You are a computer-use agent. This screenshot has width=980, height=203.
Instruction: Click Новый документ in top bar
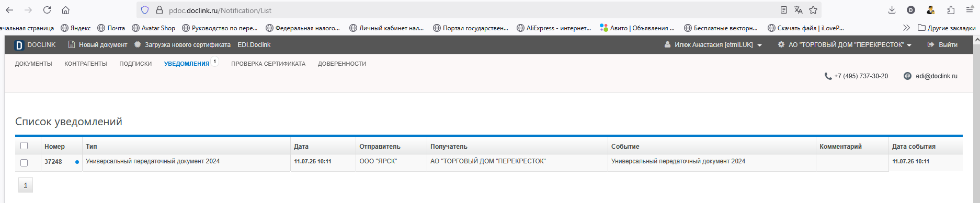[x=98, y=45]
